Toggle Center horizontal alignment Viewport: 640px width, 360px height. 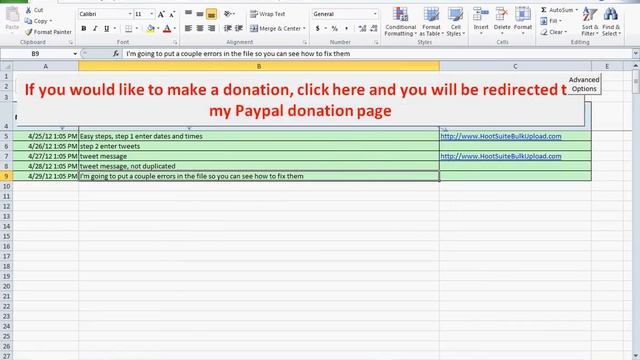(x=200, y=28)
